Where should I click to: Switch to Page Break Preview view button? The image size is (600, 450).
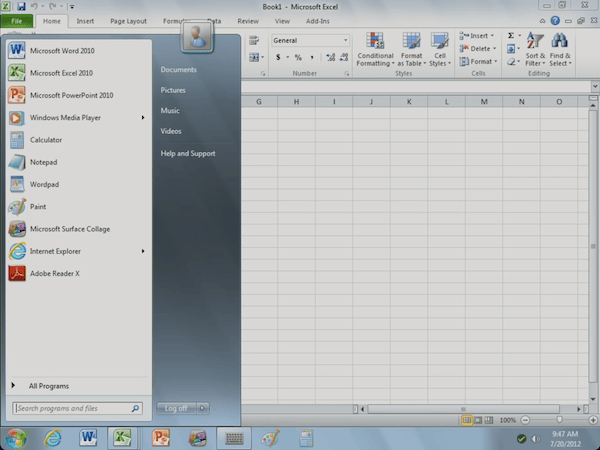point(490,420)
